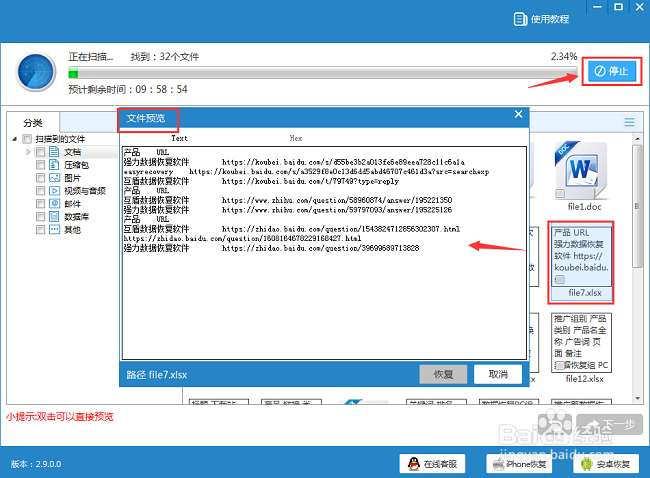Click the 视频与音频 media icon
This screenshot has height=478, width=650.
click(54, 190)
